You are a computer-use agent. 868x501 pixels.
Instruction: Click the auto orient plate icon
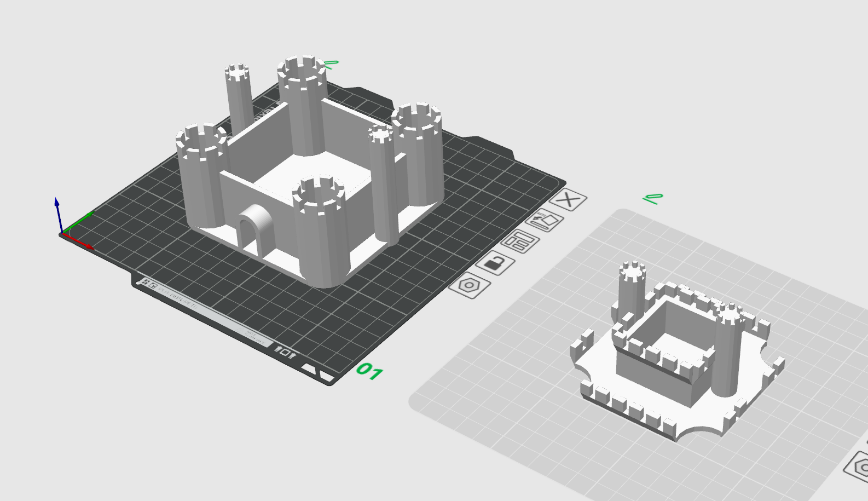pos(545,221)
